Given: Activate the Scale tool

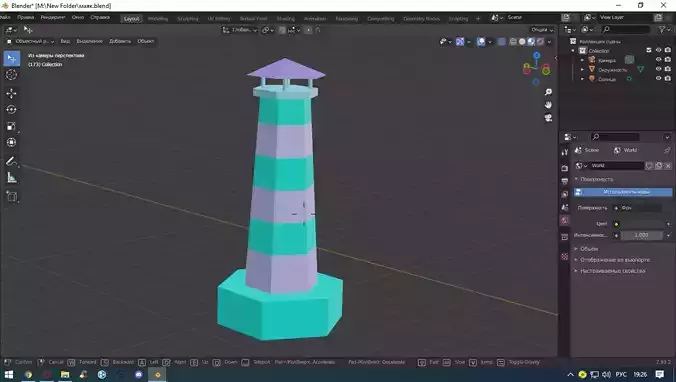Looking at the screenshot, I should click(x=12, y=126).
